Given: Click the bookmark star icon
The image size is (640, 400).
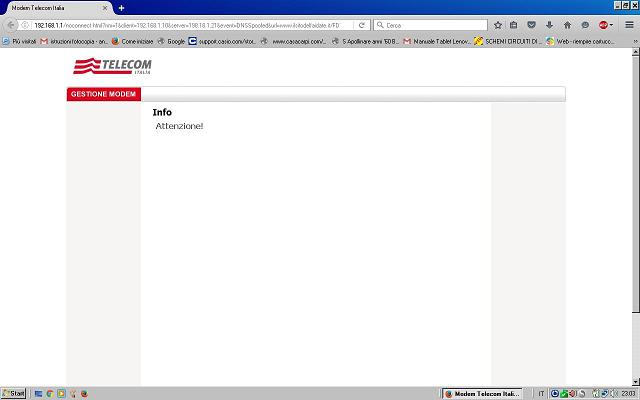Looking at the screenshot, I should (x=498, y=25).
